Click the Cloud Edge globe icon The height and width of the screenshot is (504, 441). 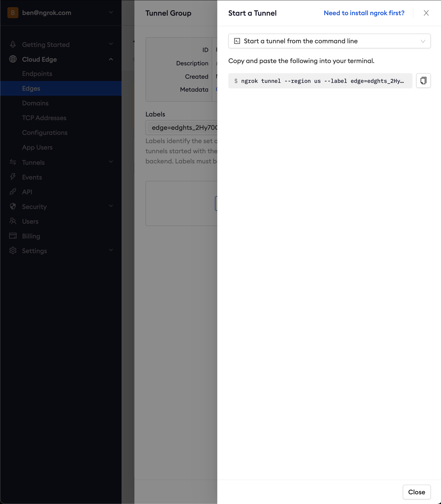pyautogui.click(x=13, y=59)
